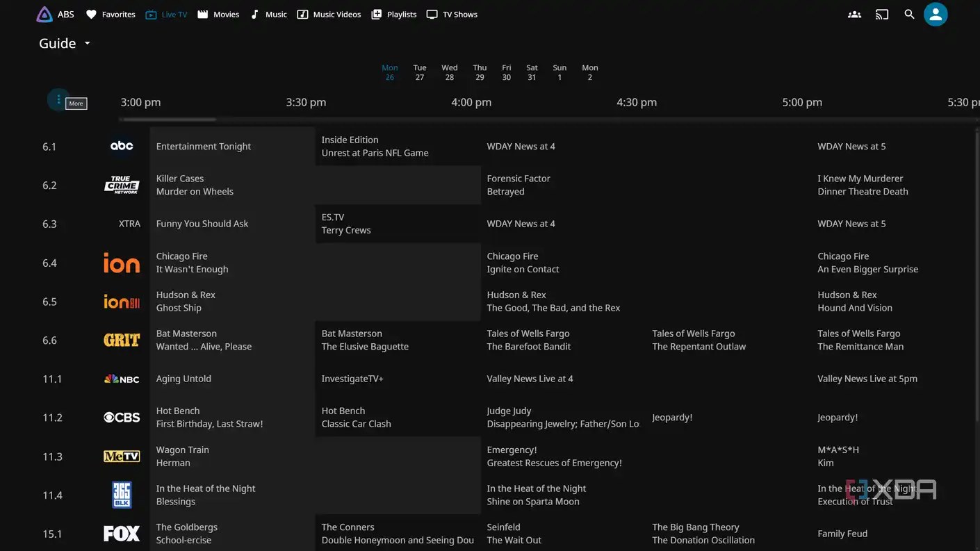Image resolution: width=980 pixels, height=551 pixels.
Task: Click the Cast to device icon
Action: pos(882,14)
